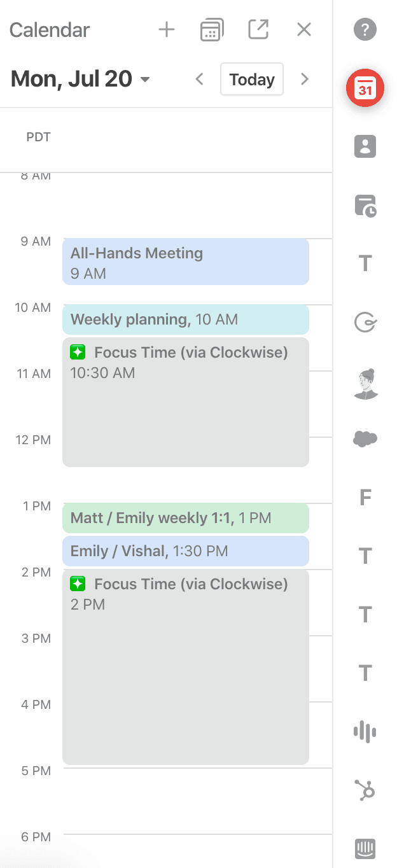Viewport: 397px width, 868px height.
Task: Go to previous day with left chevron
Action: (200, 79)
